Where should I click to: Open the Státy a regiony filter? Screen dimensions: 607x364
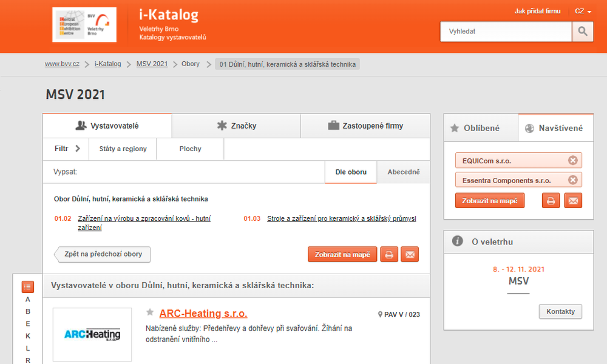pos(123,149)
